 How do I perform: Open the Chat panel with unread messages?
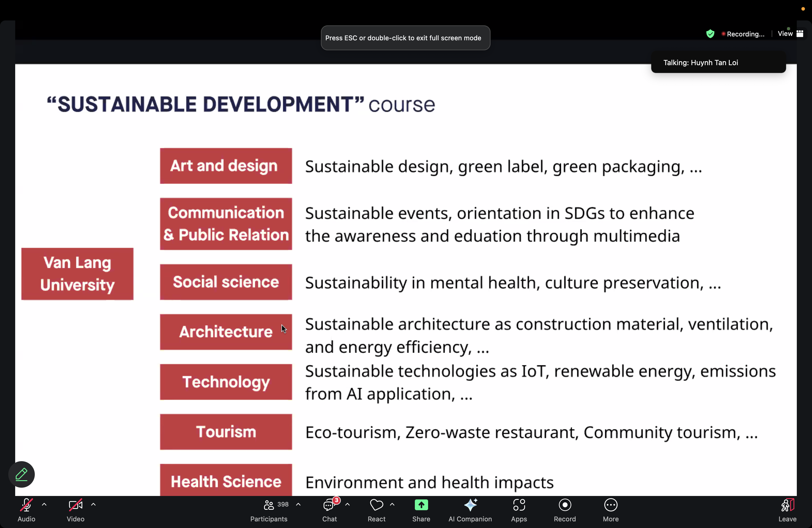(329, 505)
